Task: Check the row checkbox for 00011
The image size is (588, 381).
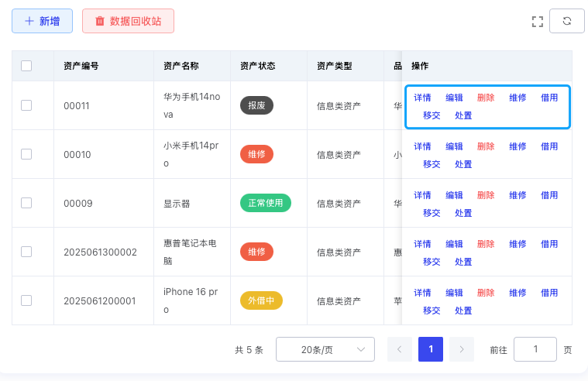Action: (x=26, y=105)
